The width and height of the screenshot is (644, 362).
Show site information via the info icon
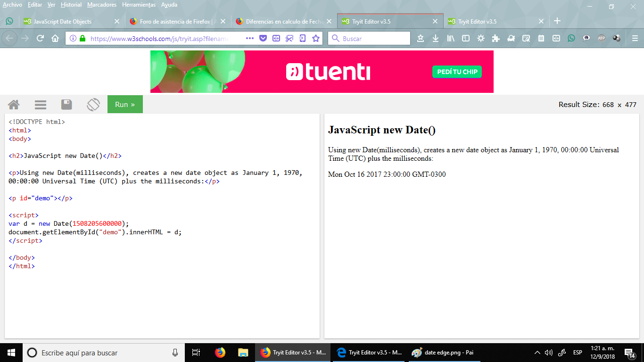click(73, 39)
